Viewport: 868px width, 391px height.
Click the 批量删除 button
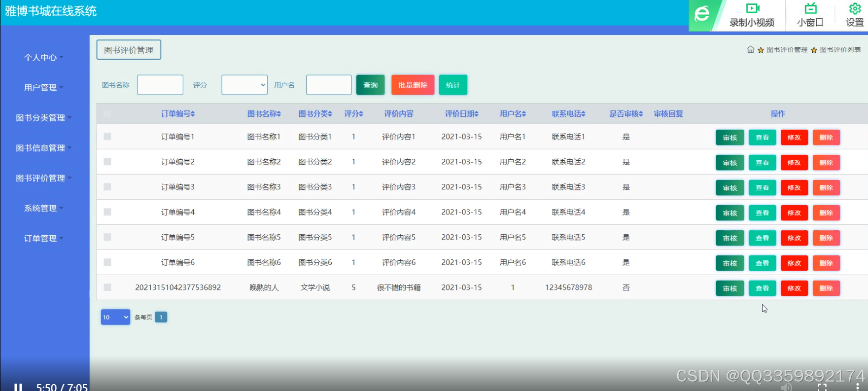(x=413, y=85)
